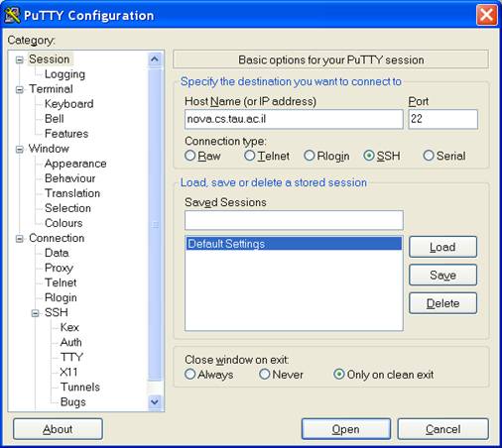Open the Logging category
Image resolution: width=502 pixels, height=448 pixels.
pos(64,74)
